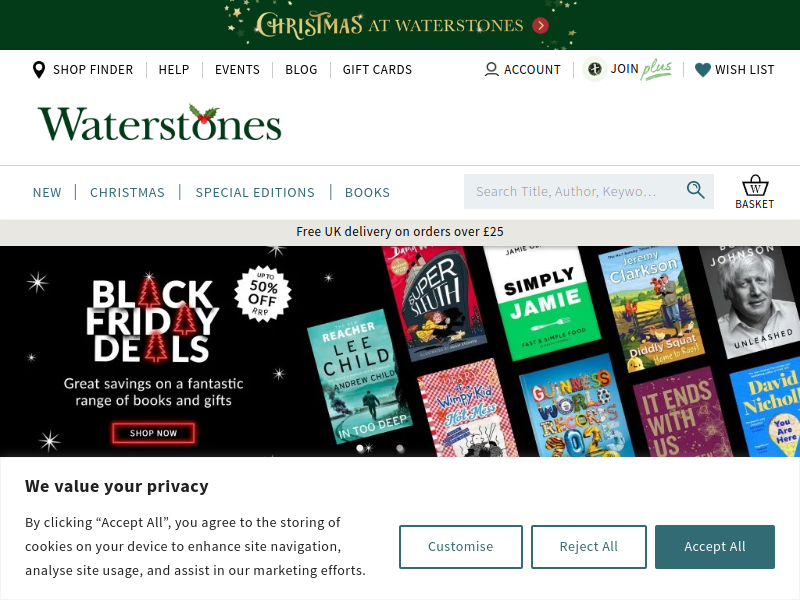This screenshot has height=600, width=800.
Task: Click Accept All cookies button
Action: [715, 546]
